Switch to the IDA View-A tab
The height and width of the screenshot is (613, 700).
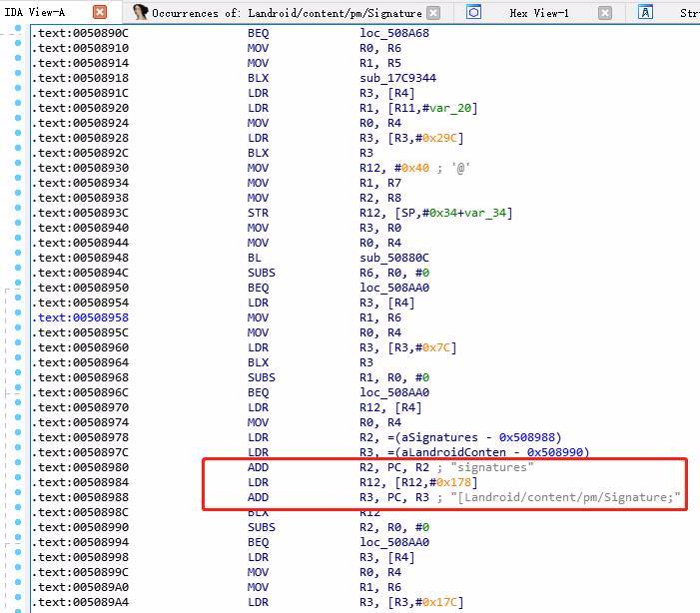pyautogui.click(x=35, y=12)
